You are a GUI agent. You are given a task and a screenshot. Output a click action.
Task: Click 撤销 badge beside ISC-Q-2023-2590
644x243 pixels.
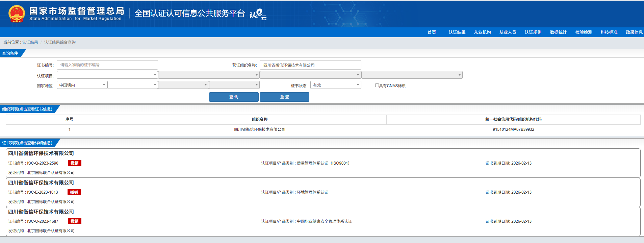point(75,163)
